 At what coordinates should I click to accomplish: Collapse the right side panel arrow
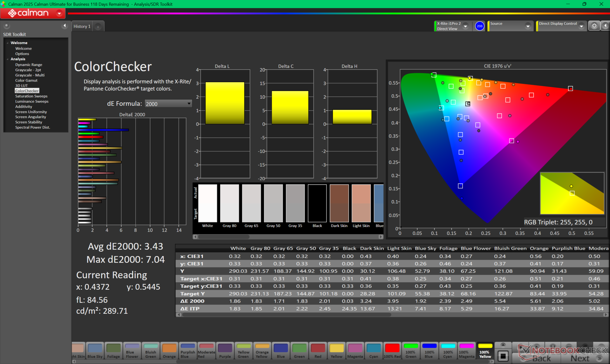pos(605,26)
